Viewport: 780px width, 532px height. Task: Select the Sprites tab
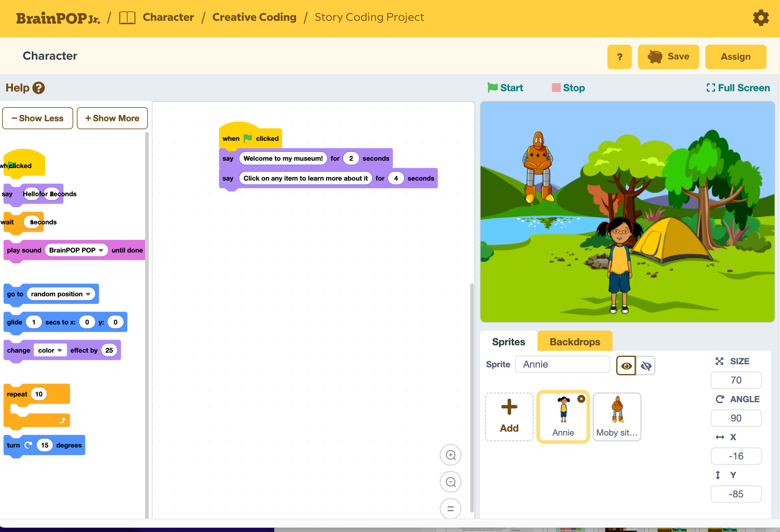point(508,342)
